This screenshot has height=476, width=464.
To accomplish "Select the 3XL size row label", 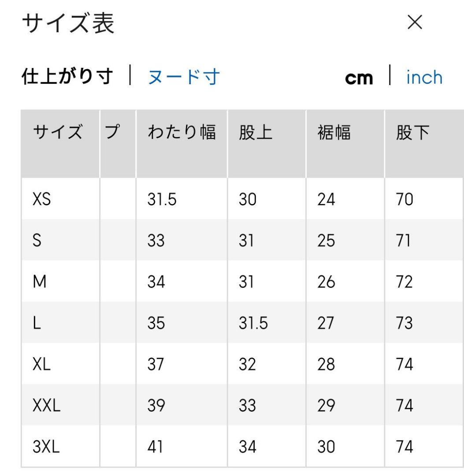I will pos(46,447).
